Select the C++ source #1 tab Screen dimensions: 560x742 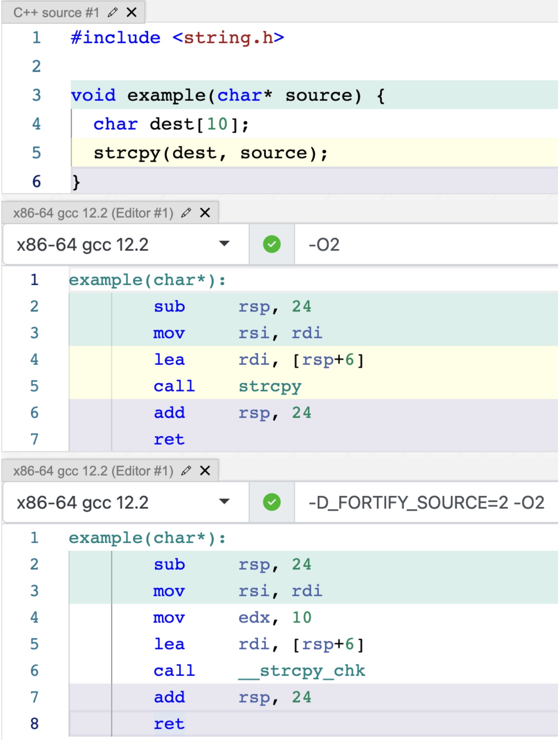click(x=56, y=13)
